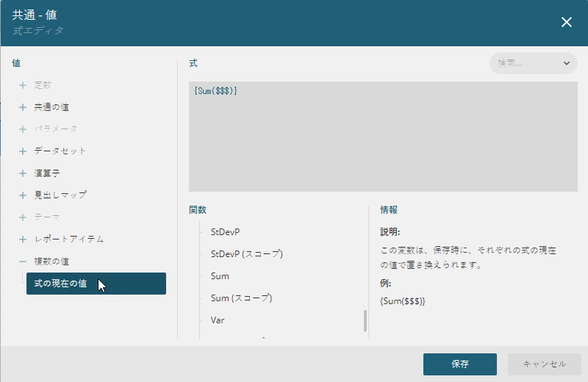Click the 関数 section heading
Screen dimensions: 588x382
(198, 210)
